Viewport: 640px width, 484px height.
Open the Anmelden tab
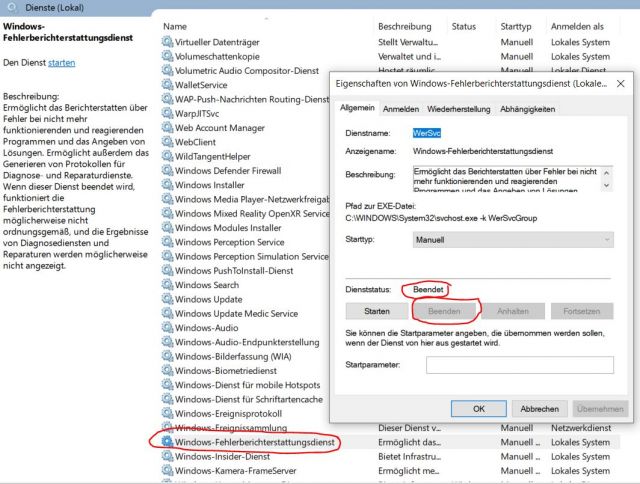pos(401,109)
